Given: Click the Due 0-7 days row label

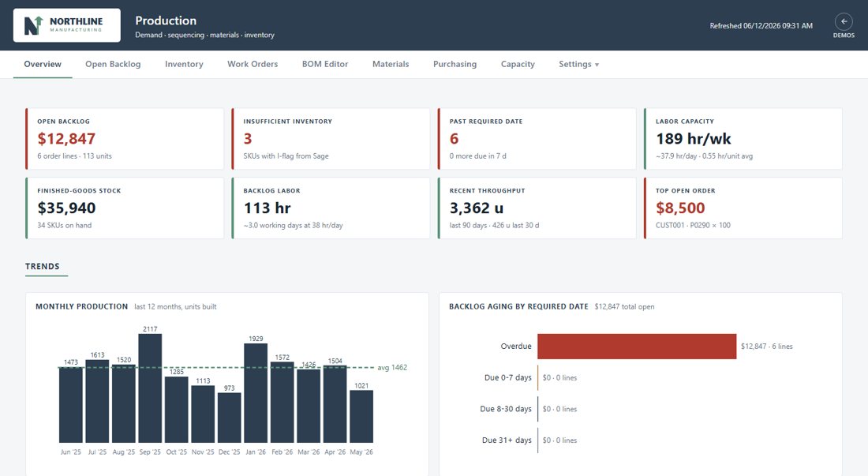Looking at the screenshot, I should pyautogui.click(x=507, y=377).
